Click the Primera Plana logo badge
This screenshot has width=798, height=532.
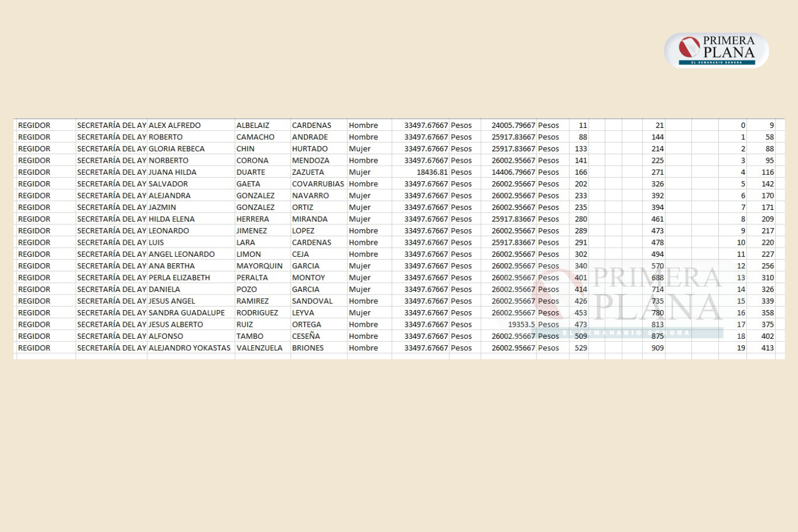[716, 50]
